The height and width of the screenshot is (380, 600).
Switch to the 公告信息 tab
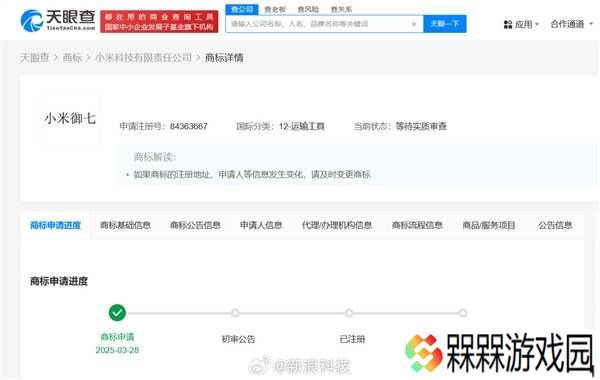(555, 225)
